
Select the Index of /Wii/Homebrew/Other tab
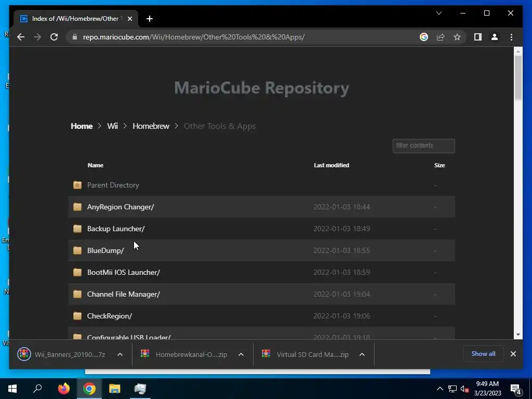point(75,19)
